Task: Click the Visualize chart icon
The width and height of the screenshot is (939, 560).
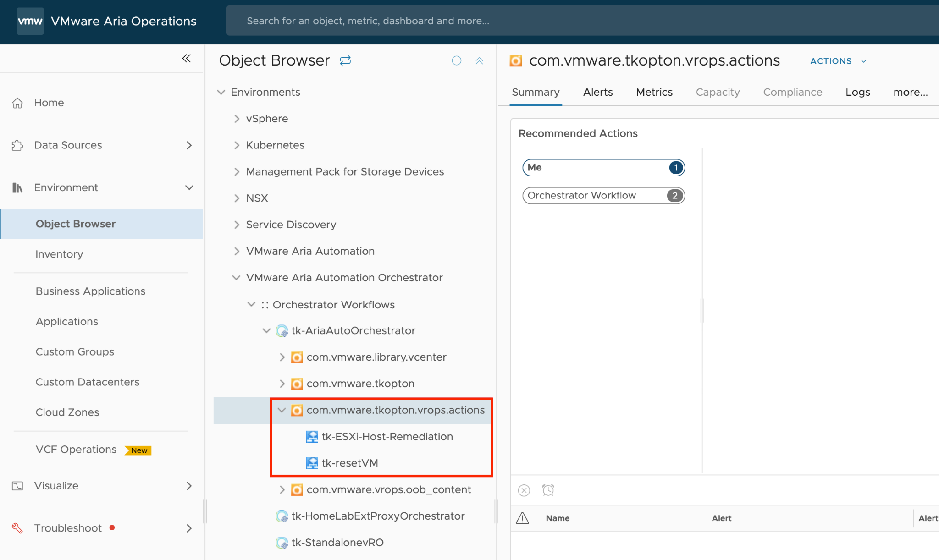Action: [x=17, y=486]
